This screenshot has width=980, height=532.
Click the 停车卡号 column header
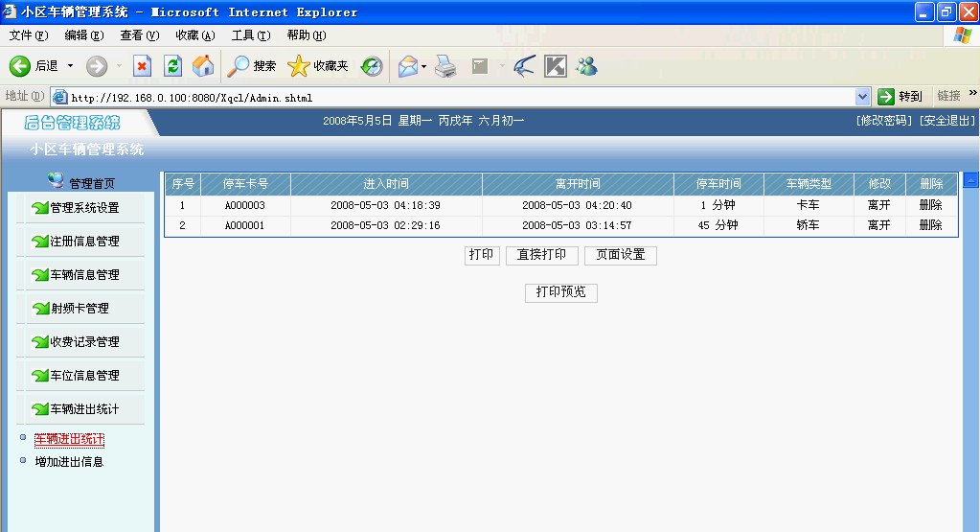point(245,184)
